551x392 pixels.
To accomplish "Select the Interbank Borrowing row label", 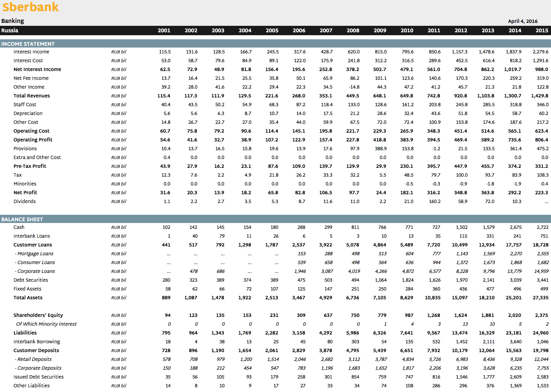I will tap(37, 342).
